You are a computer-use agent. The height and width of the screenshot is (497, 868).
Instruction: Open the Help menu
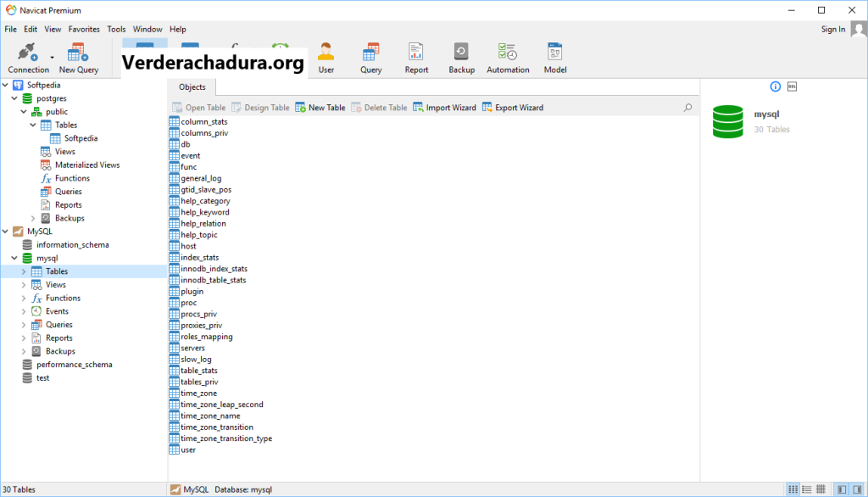[x=178, y=29]
